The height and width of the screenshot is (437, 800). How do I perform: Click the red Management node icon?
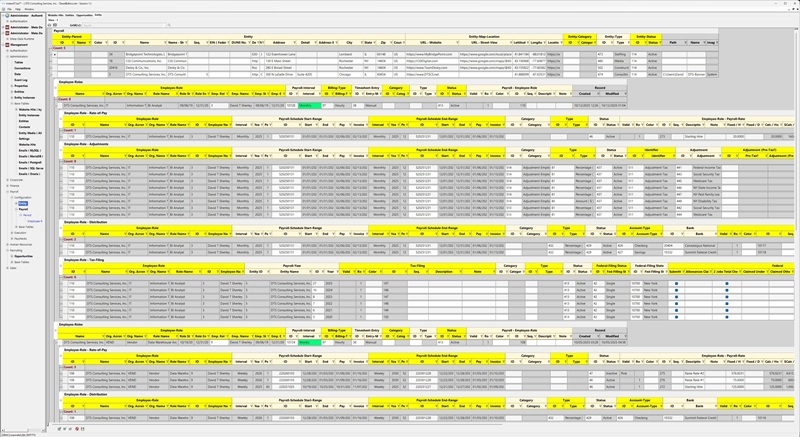[x=4, y=45]
